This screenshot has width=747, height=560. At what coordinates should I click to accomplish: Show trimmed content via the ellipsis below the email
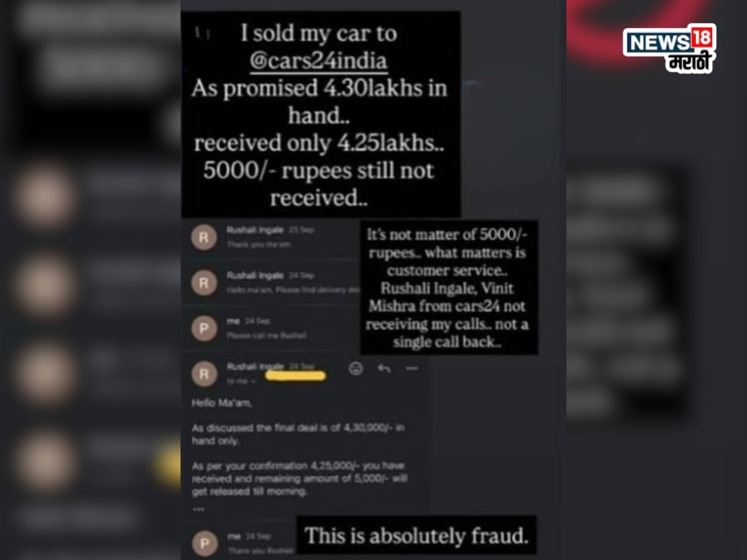pos(197,508)
